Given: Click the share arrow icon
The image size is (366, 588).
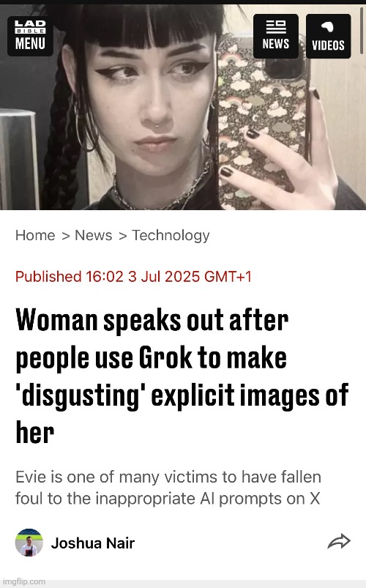Looking at the screenshot, I should [339, 541].
